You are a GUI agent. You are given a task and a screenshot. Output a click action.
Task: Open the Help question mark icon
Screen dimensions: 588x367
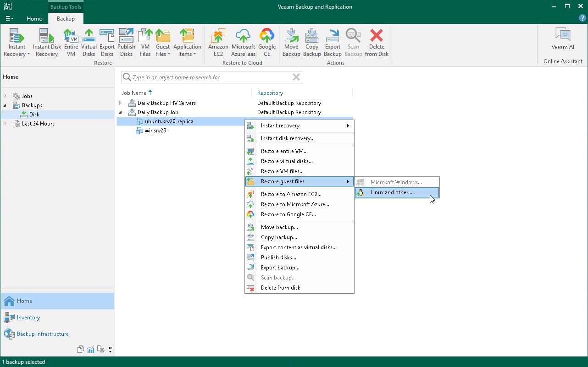pyautogui.click(x=582, y=18)
